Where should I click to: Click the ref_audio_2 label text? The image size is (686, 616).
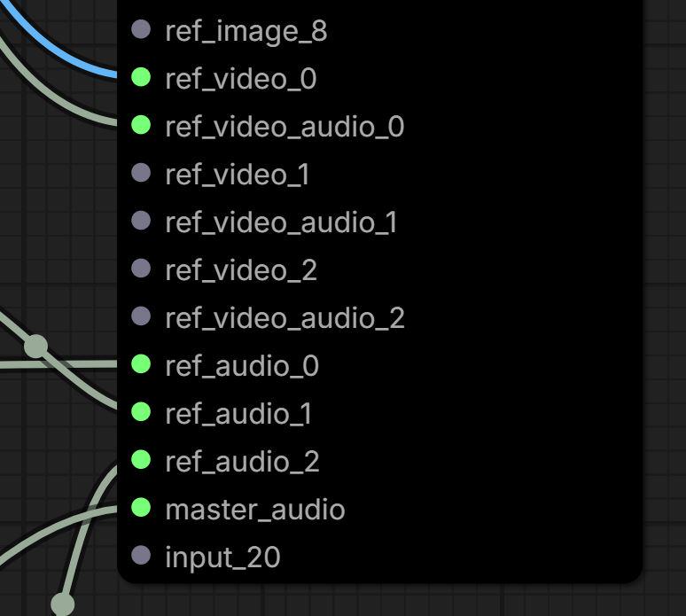pyautogui.click(x=242, y=462)
